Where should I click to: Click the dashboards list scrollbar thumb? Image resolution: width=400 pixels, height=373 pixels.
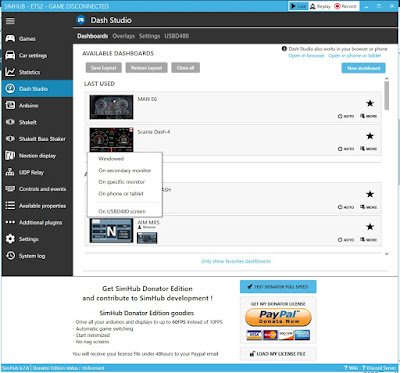[x=387, y=95]
